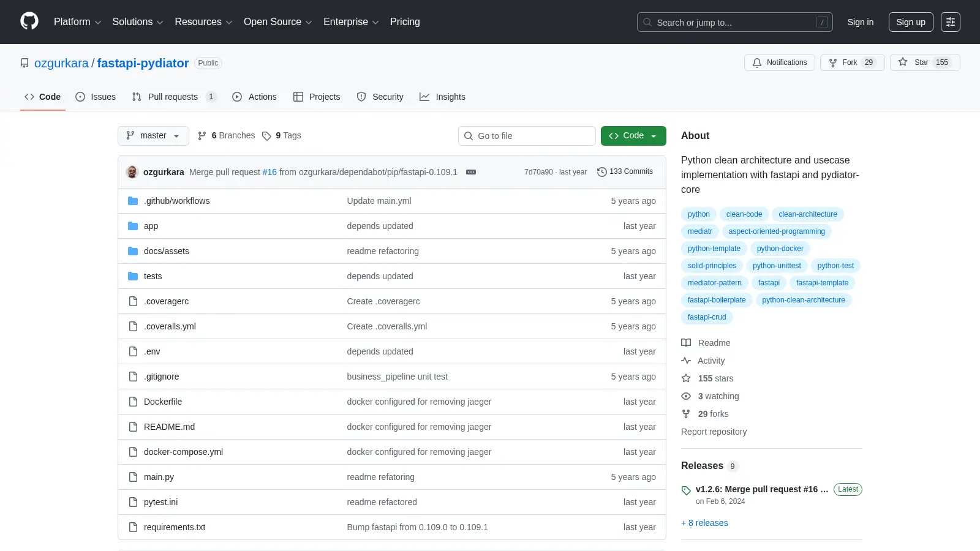Open the docker-compose.yml file

pos(183,452)
